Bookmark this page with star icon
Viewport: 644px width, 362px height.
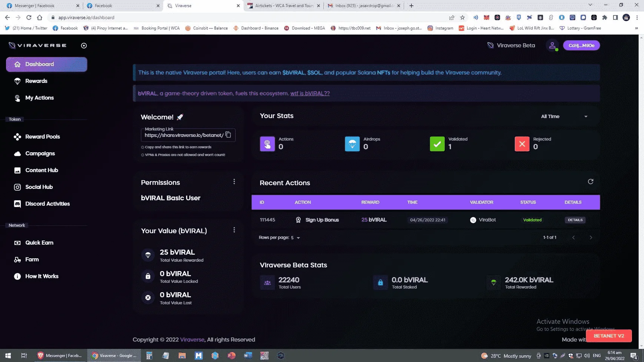pyautogui.click(x=462, y=18)
